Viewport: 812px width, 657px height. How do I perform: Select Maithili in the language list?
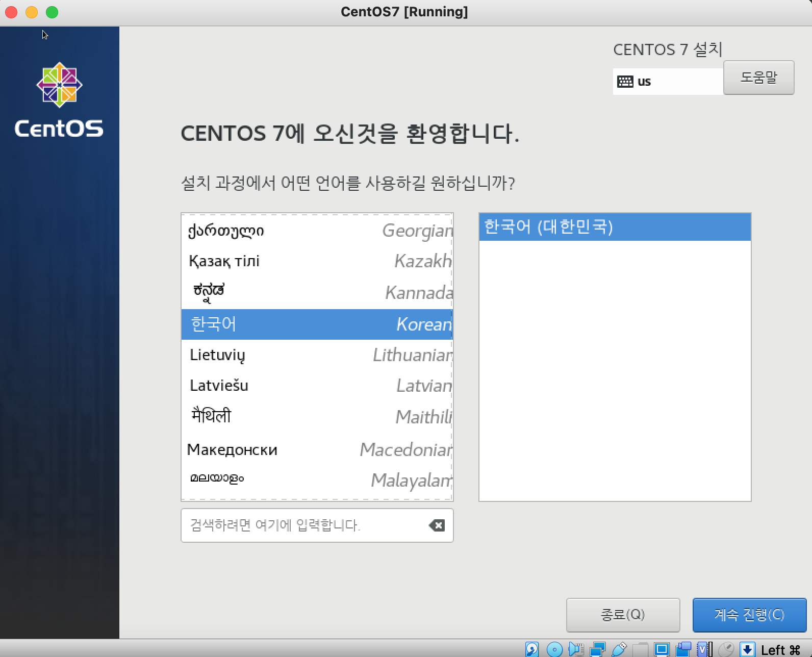(317, 417)
